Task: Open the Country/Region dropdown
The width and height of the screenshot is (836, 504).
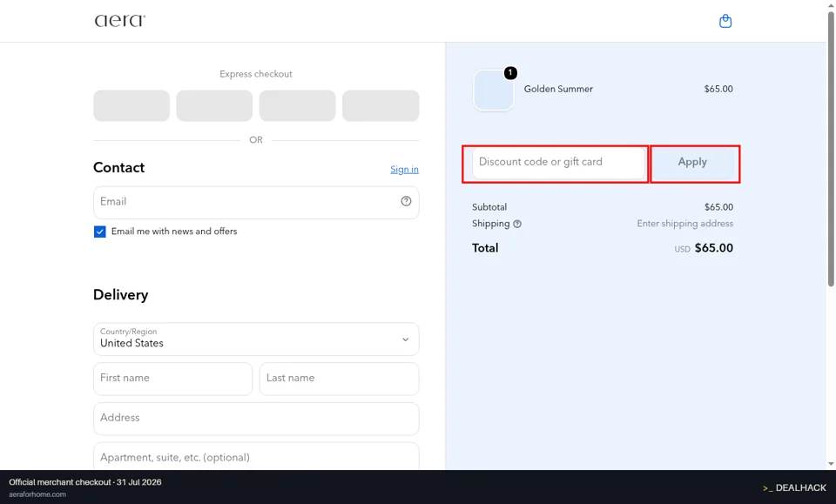Action: point(256,339)
